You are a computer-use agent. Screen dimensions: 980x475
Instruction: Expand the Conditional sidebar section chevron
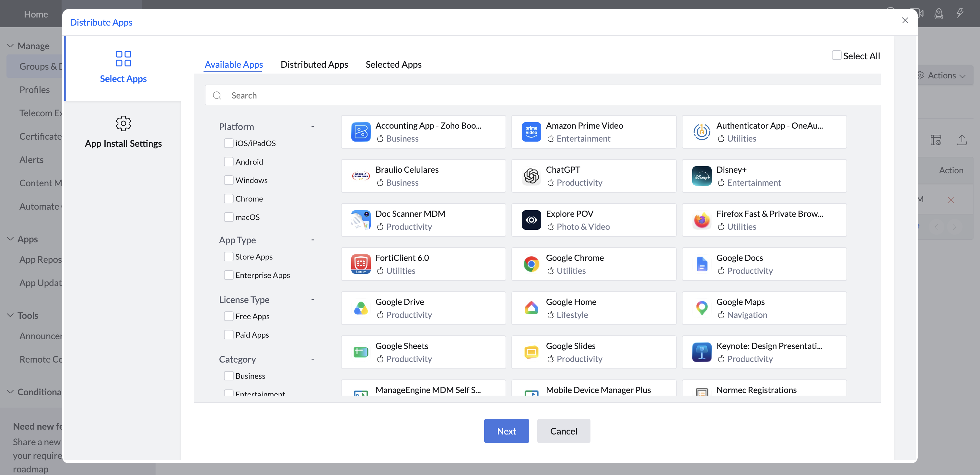pyautogui.click(x=11, y=392)
